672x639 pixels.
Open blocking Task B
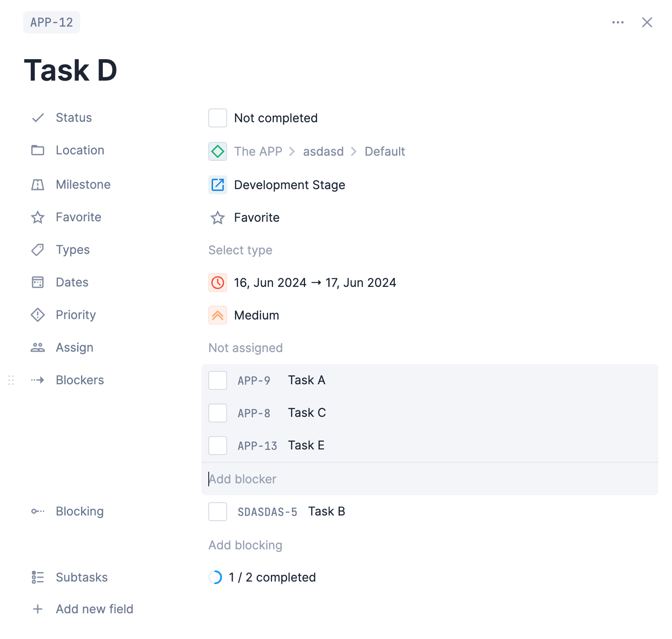(327, 512)
